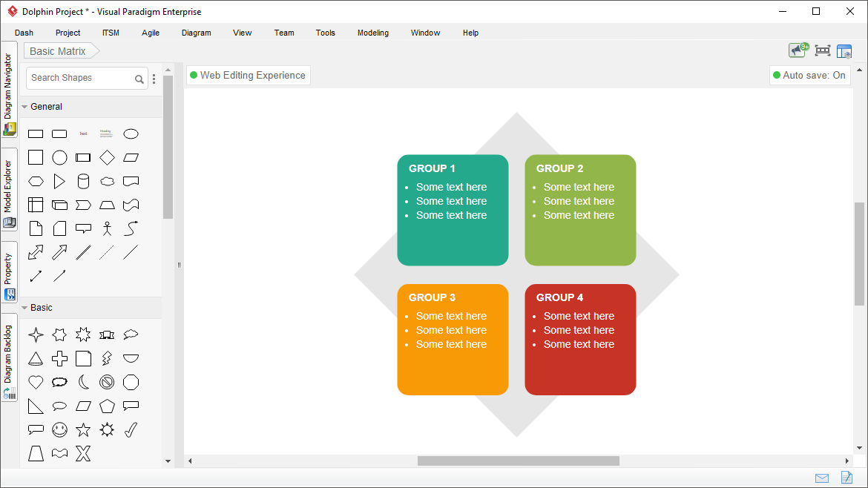The height and width of the screenshot is (488, 868).
Task: Choose the parallelogram shape in General
Action: coord(131,158)
